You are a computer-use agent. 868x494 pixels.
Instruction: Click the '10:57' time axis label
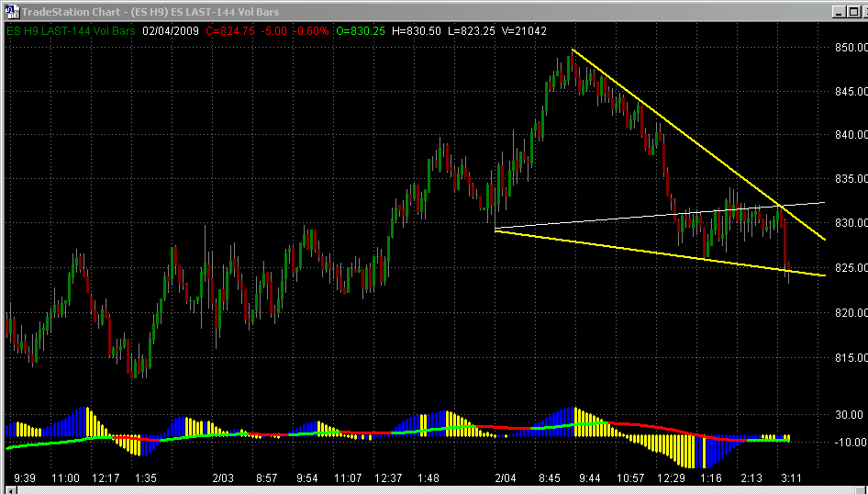click(x=630, y=478)
